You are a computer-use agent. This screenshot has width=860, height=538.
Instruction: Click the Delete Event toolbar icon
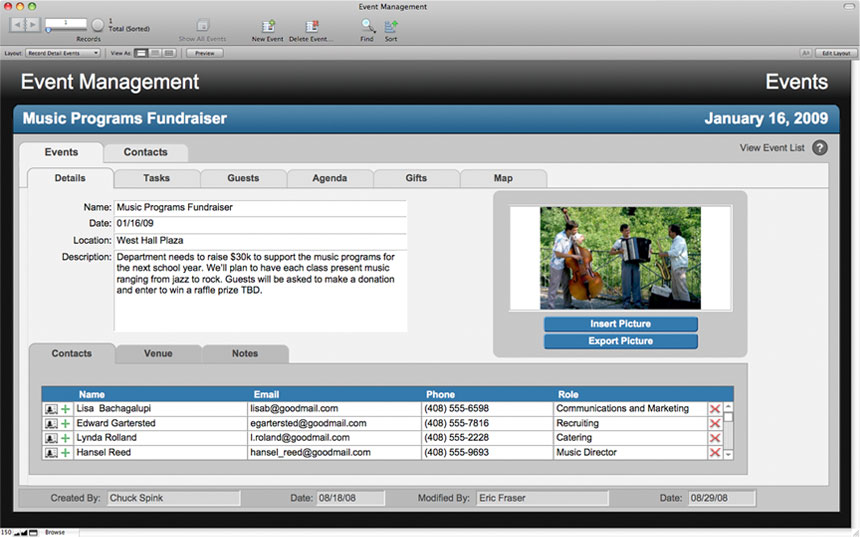312,26
